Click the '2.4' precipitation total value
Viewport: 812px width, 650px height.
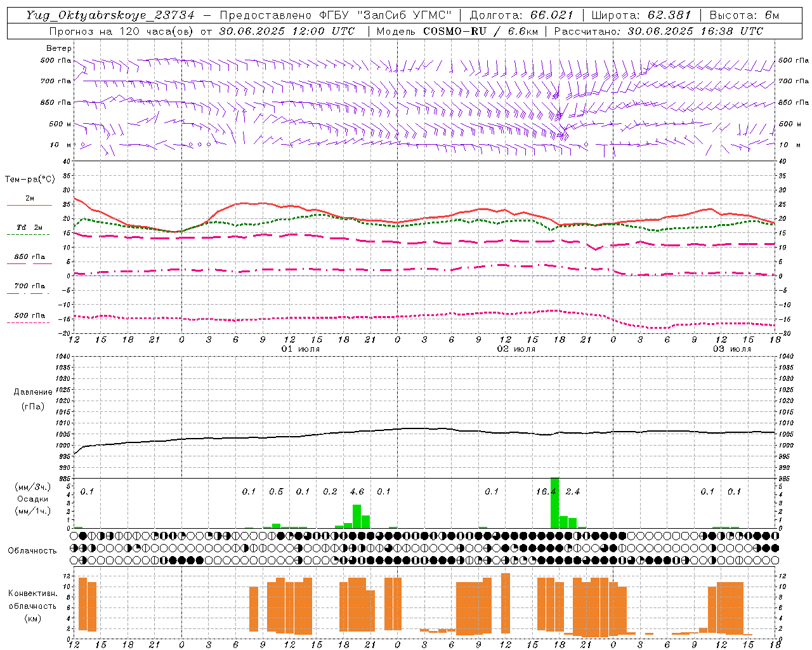click(x=573, y=491)
